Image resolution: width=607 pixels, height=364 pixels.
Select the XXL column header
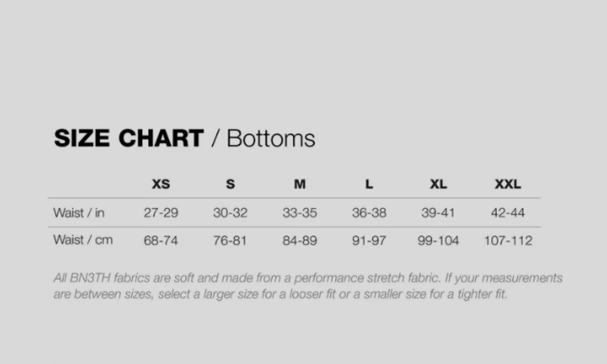tap(508, 184)
